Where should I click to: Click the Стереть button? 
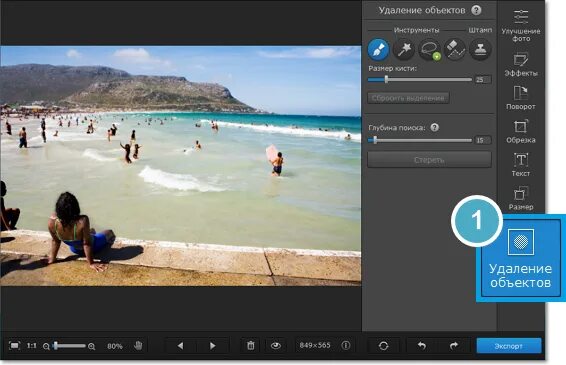tap(429, 160)
